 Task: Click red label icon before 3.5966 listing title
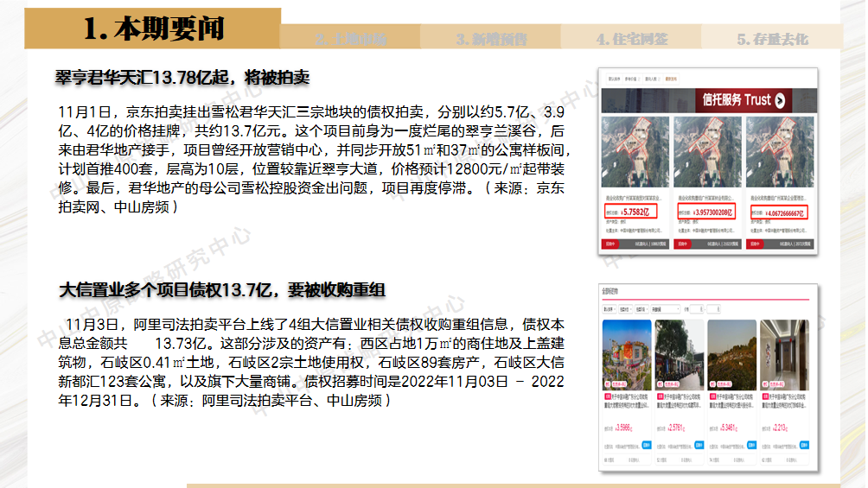608,396
